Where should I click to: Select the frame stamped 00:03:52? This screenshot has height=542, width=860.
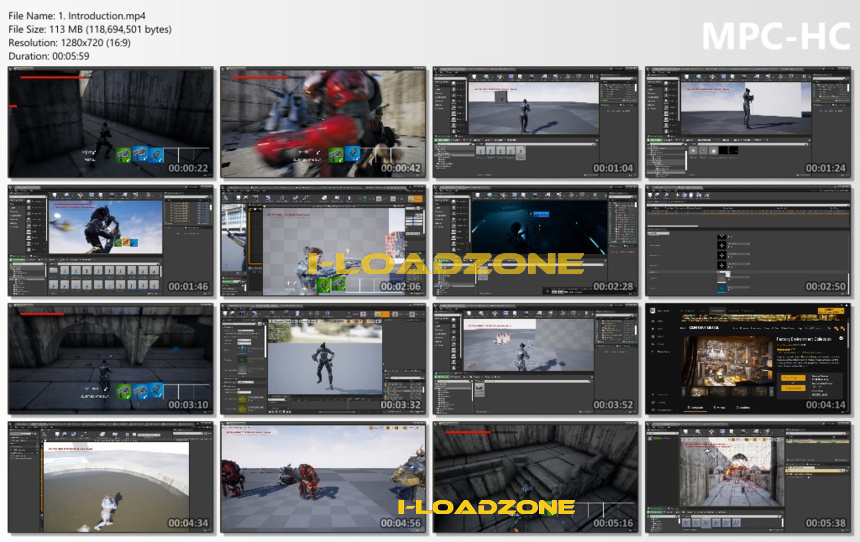536,359
